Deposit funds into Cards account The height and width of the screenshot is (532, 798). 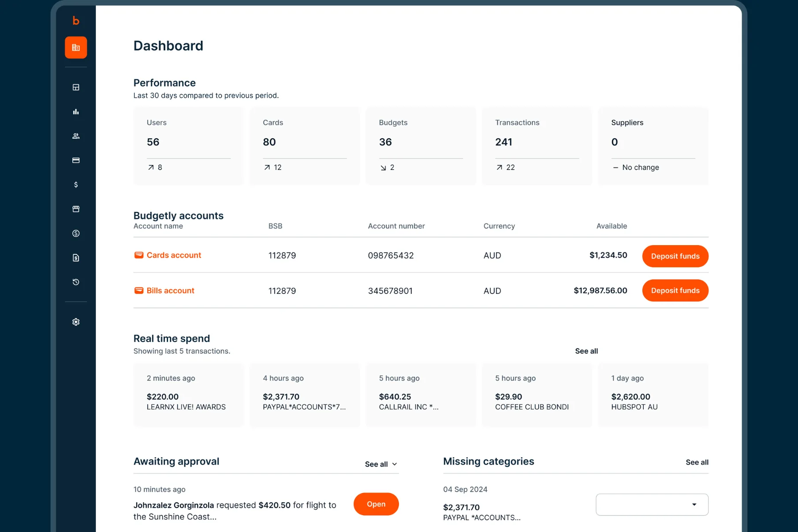coord(675,256)
